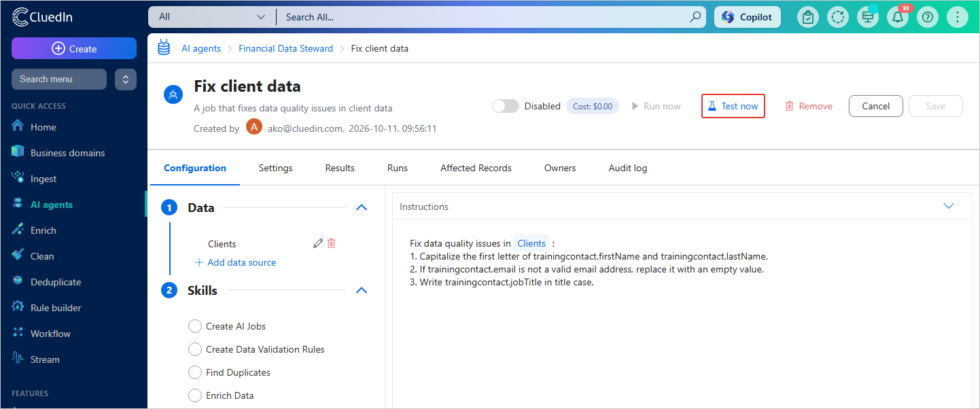Select the Create Data Validation Rules skill
Viewport: 980px width, 409px height.
coord(195,349)
